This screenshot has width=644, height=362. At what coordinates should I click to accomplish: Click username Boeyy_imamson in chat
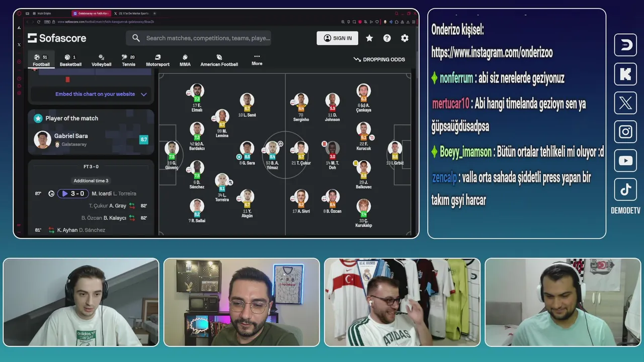click(465, 152)
